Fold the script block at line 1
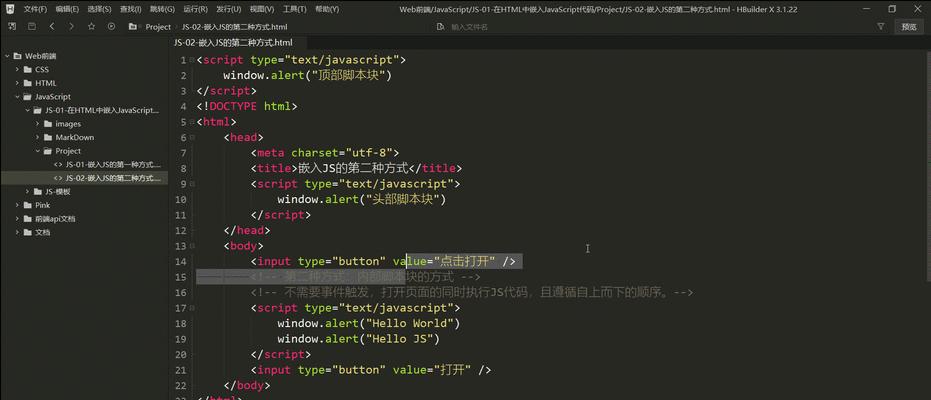931x400 pixels. point(192,60)
